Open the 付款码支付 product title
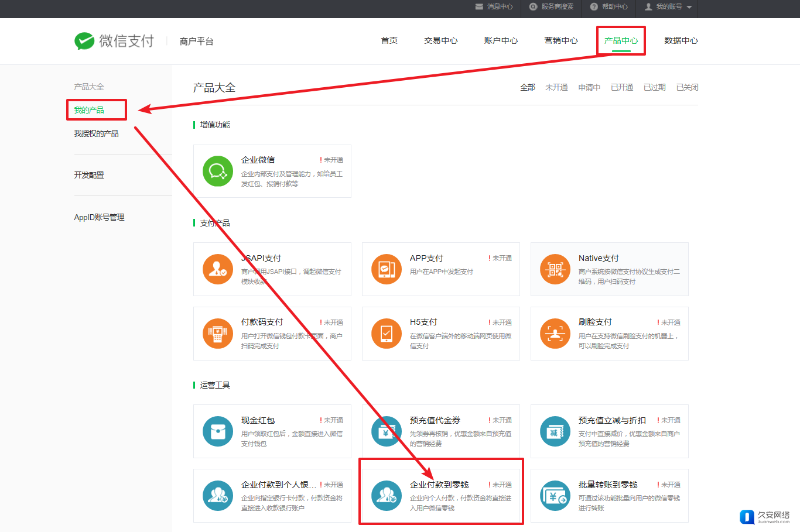 click(262, 322)
